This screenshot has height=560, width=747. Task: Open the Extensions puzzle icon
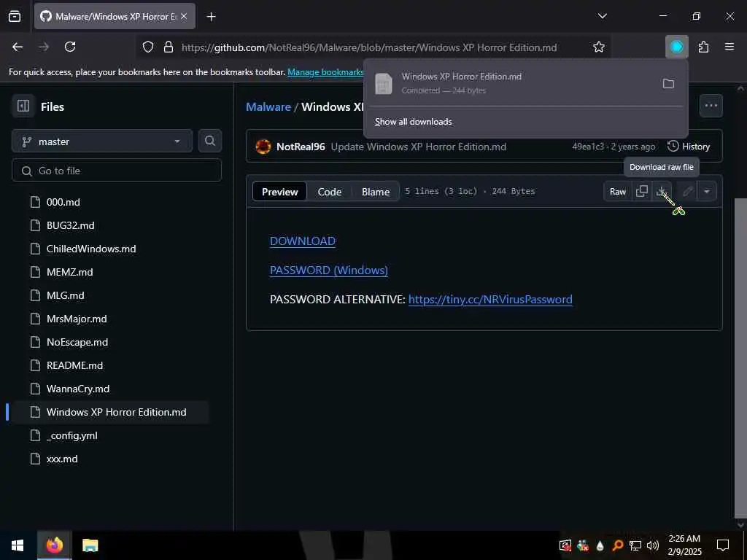tap(703, 47)
